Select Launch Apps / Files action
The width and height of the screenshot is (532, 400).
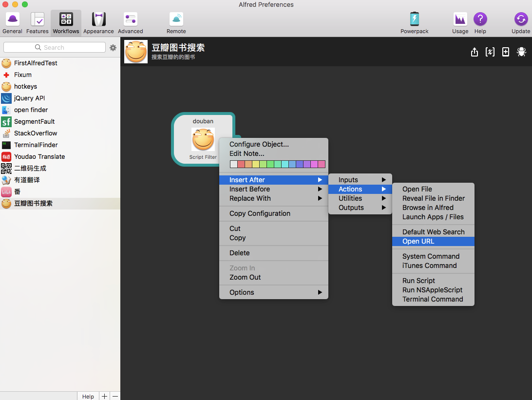click(433, 217)
